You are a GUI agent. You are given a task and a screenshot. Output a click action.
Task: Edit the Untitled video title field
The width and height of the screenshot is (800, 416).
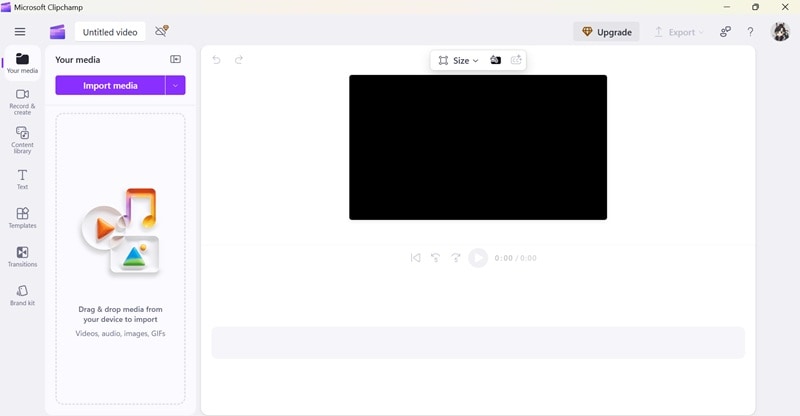click(110, 32)
